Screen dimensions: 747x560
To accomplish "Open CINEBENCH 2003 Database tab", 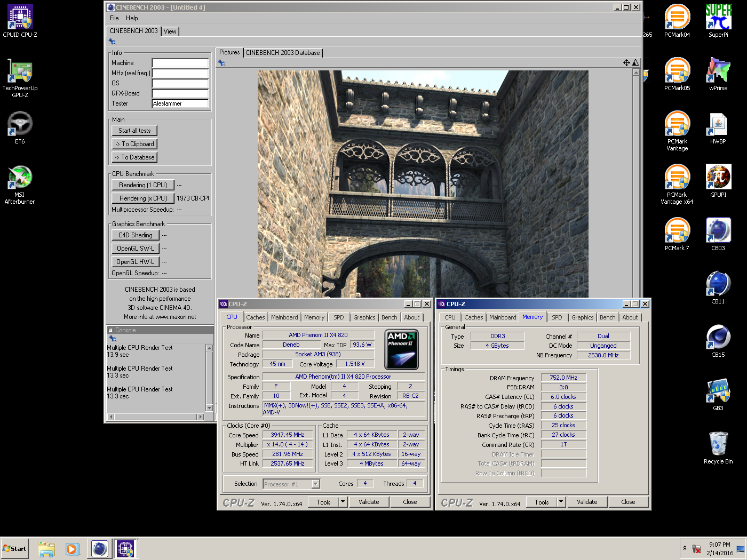I will pyautogui.click(x=283, y=53).
